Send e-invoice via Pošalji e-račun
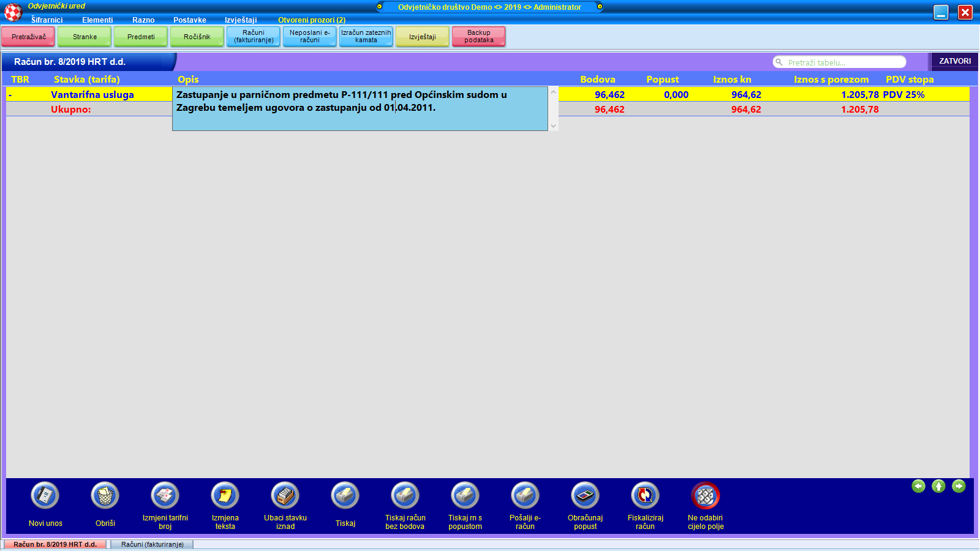This screenshot has height=551, width=980. point(525,496)
